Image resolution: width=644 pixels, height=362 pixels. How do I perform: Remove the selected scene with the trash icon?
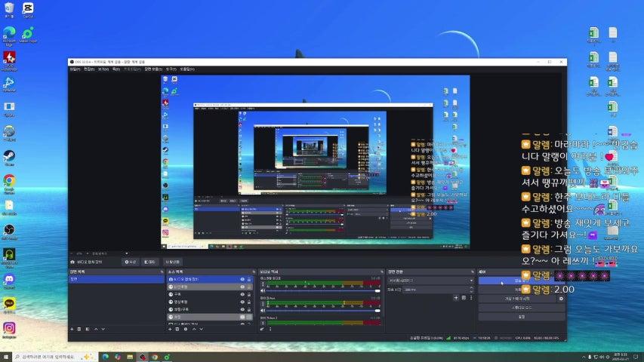click(x=79, y=329)
